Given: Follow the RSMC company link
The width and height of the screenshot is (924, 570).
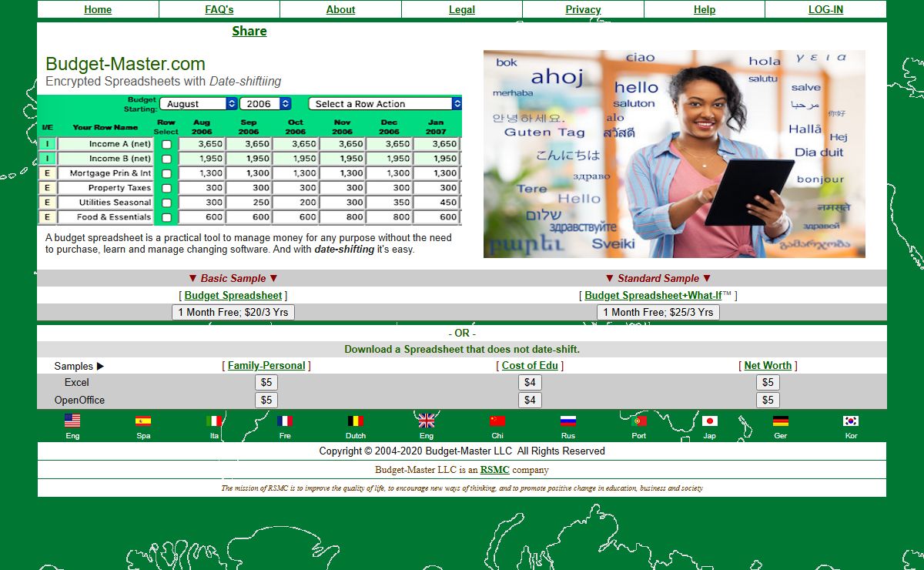Looking at the screenshot, I should (x=494, y=469).
